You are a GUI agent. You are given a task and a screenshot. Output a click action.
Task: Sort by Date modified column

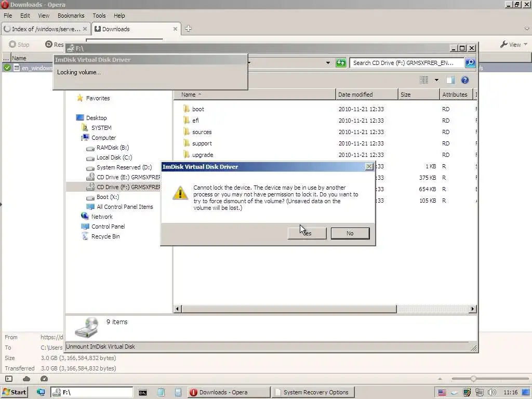tap(367, 95)
